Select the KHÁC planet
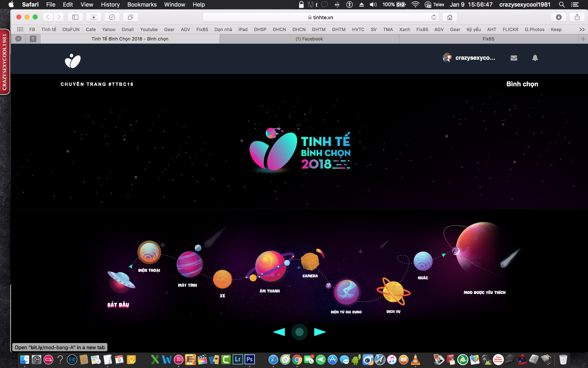588x368 pixels. click(423, 261)
